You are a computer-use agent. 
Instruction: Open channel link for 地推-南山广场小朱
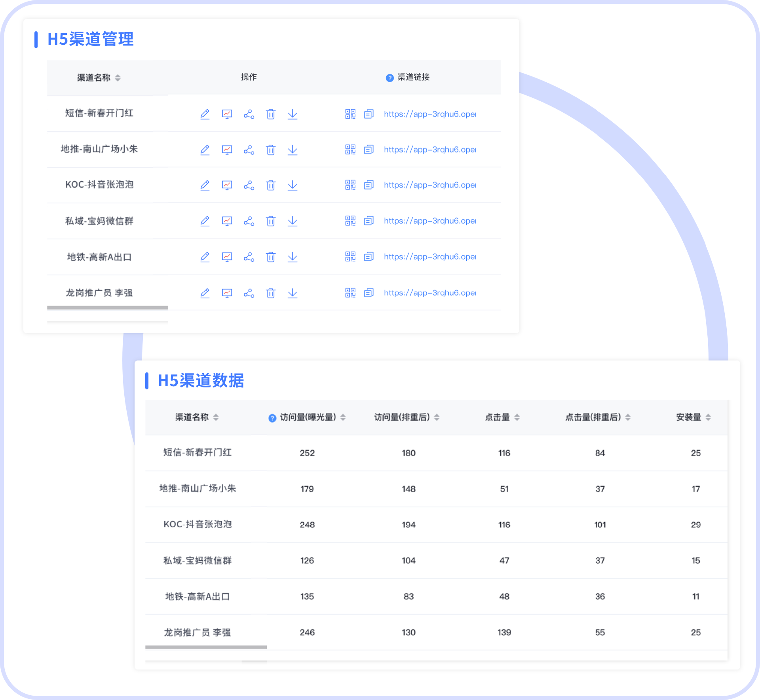coord(430,150)
